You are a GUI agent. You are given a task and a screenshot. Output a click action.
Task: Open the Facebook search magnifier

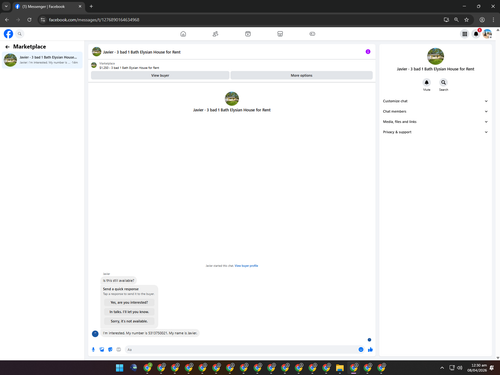20,34
